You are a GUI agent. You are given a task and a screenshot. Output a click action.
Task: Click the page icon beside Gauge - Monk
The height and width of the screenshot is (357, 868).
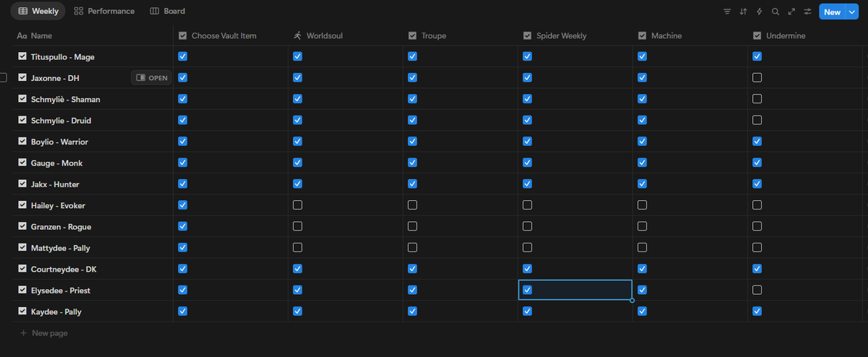(x=22, y=163)
